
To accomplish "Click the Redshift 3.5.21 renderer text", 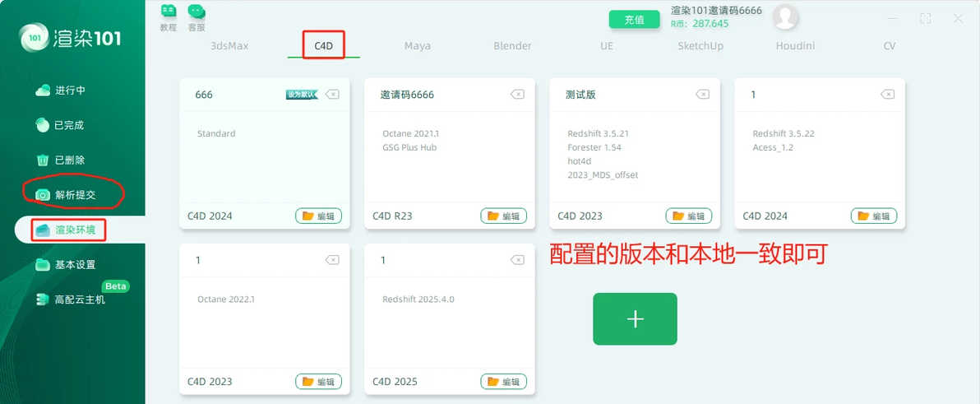I will 599,134.
